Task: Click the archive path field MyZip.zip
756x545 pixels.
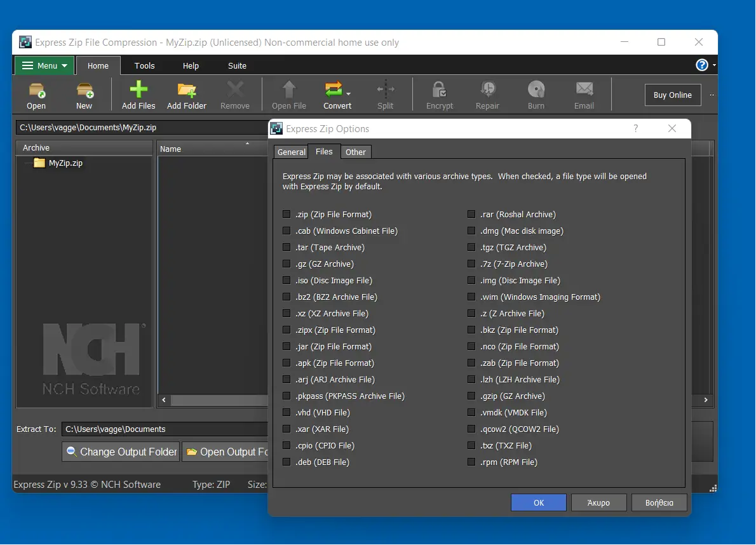Action: [x=142, y=127]
